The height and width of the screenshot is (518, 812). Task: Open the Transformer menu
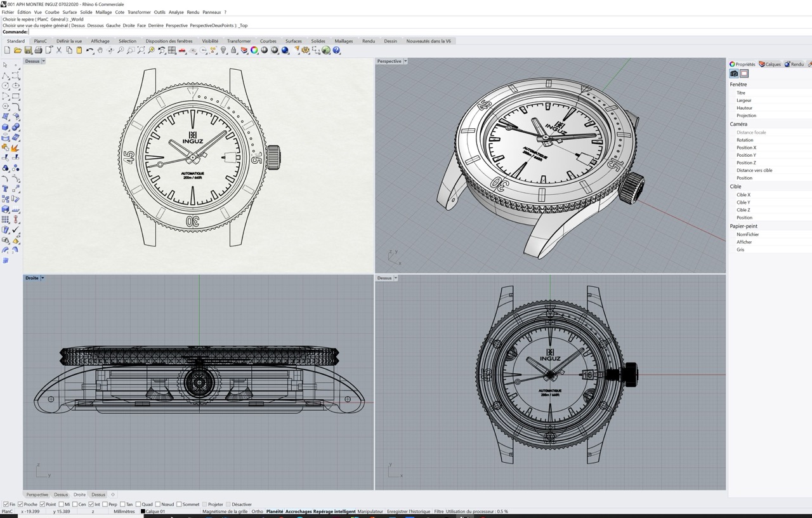click(139, 12)
